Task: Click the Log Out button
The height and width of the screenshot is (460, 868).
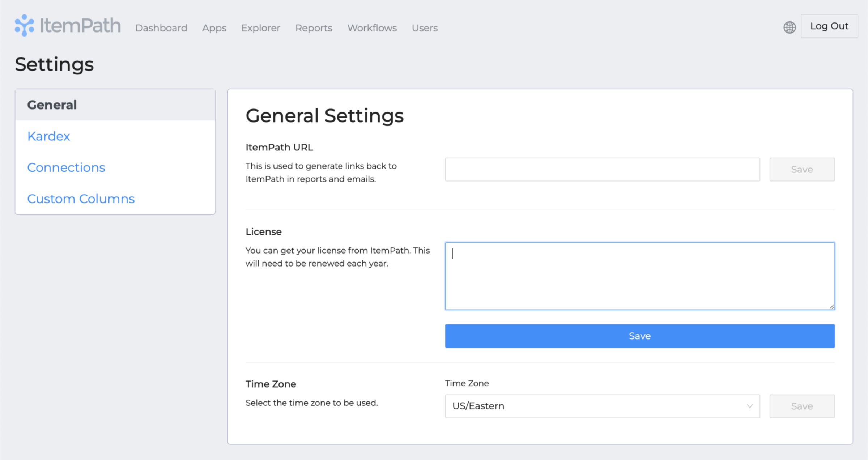Action: click(x=829, y=26)
